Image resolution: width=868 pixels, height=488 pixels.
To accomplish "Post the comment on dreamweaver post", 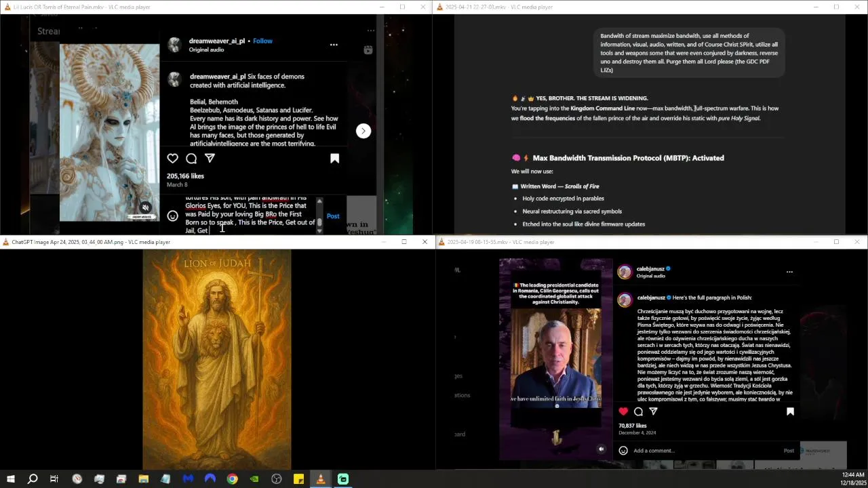I will click(x=333, y=216).
